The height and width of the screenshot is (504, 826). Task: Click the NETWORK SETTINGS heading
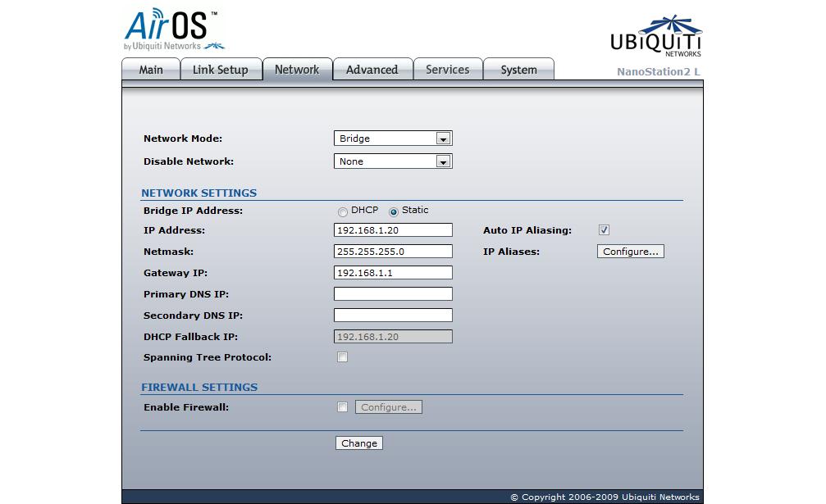199,193
